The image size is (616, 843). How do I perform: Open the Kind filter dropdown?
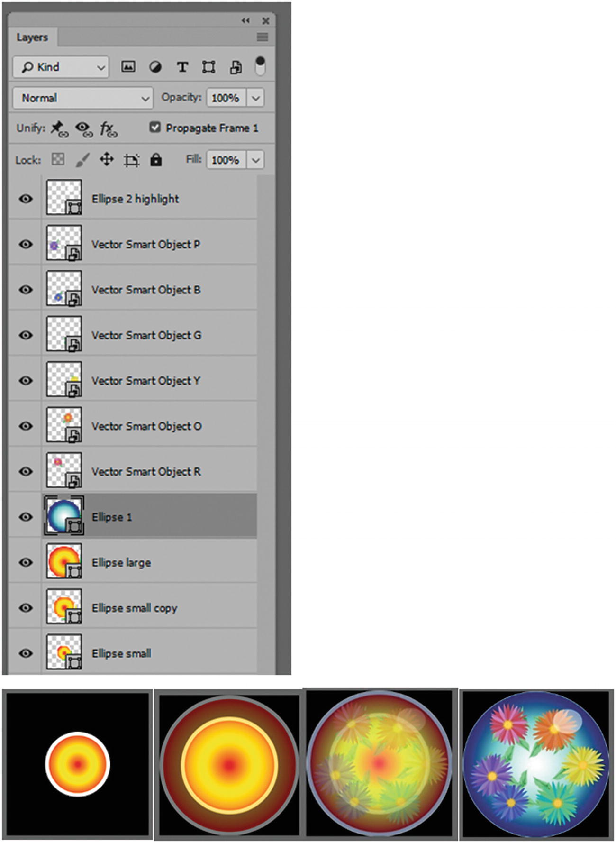(x=61, y=67)
